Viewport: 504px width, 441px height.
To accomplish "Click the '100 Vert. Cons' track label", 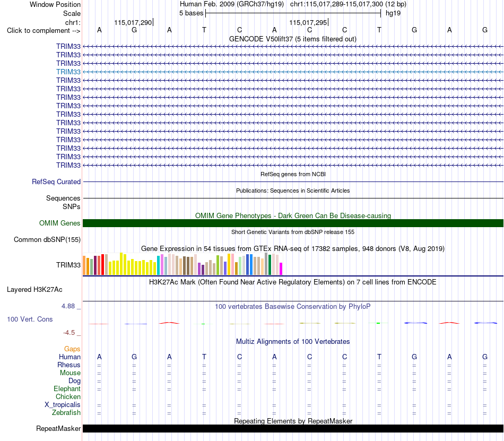I will coord(30,319).
